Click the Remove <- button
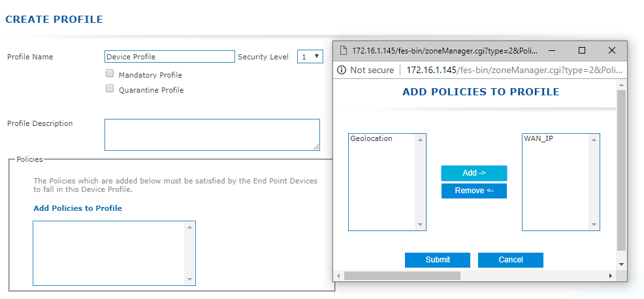Screen dimensions: 644x299 [x=474, y=191]
